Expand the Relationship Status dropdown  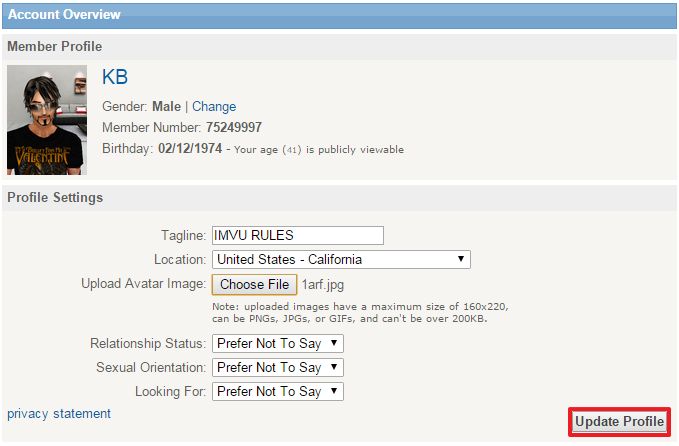point(277,343)
